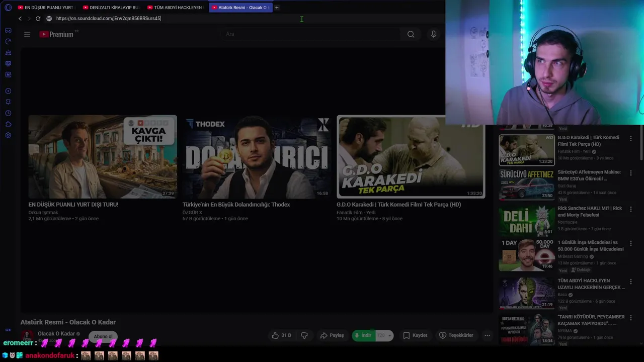Switch to DENİZALTI KİRALAYIP tab
The width and height of the screenshot is (644, 362).
click(x=111, y=8)
